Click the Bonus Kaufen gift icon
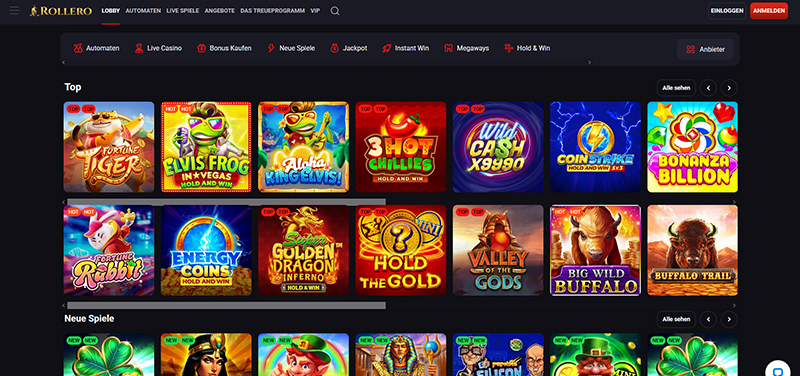The height and width of the screenshot is (376, 800). 201,48
